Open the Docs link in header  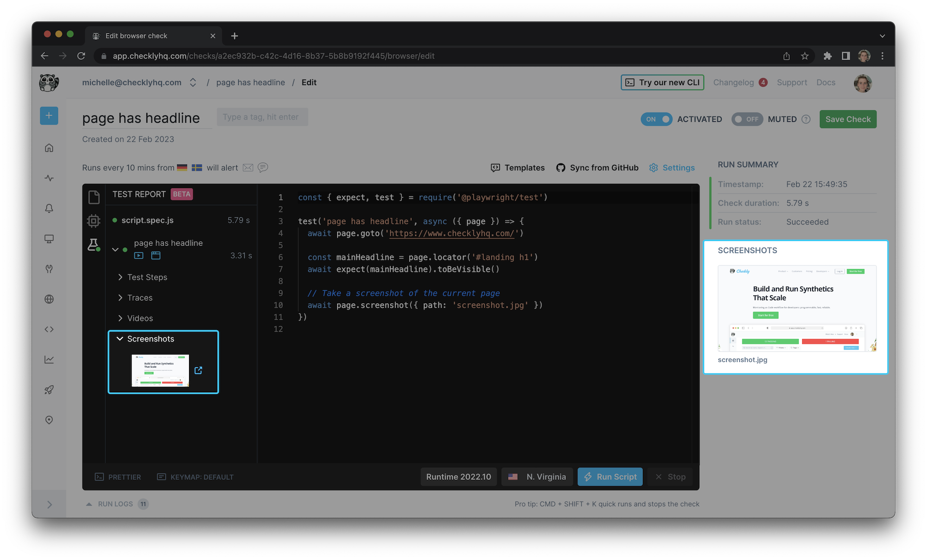click(x=825, y=82)
